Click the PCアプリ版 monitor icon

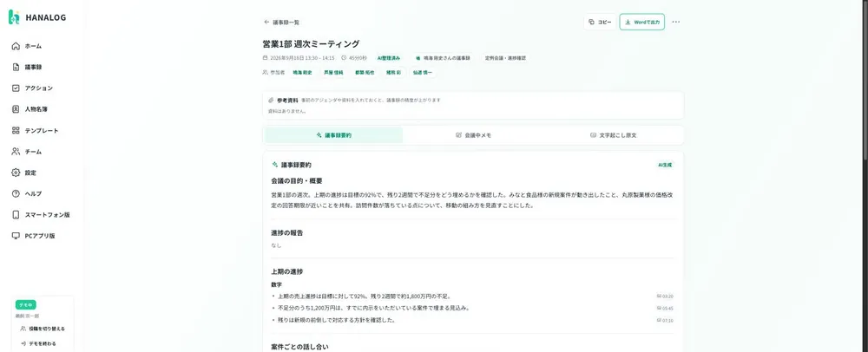(x=16, y=236)
